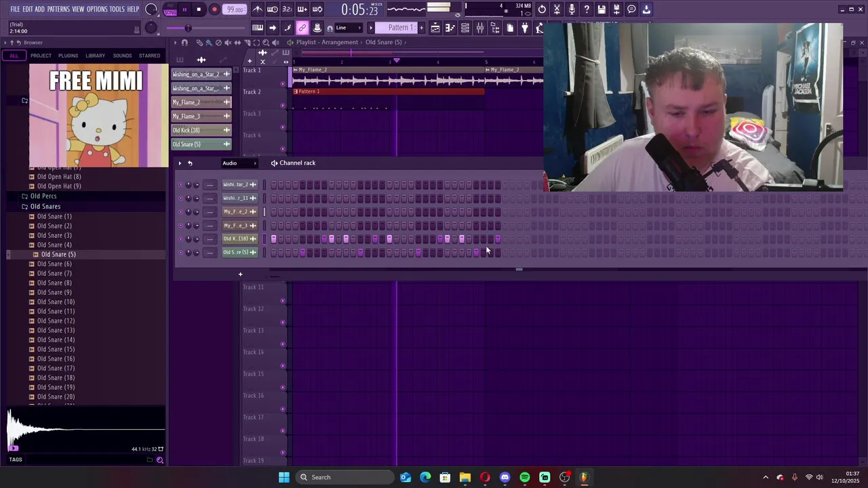This screenshot has height=488, width=868.
Task: Toggle the link/multilink controllers icon
Action: (x=302, y=28)
